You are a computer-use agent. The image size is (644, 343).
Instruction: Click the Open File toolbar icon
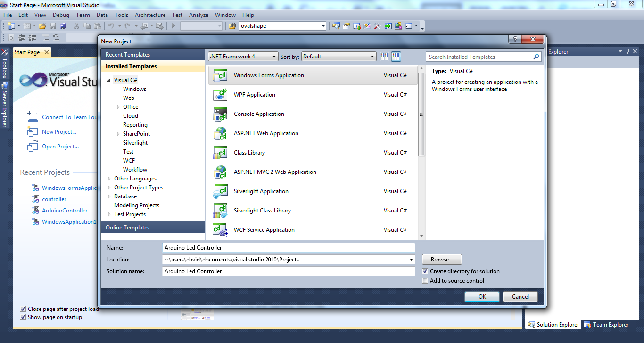(x=42, y=26)
